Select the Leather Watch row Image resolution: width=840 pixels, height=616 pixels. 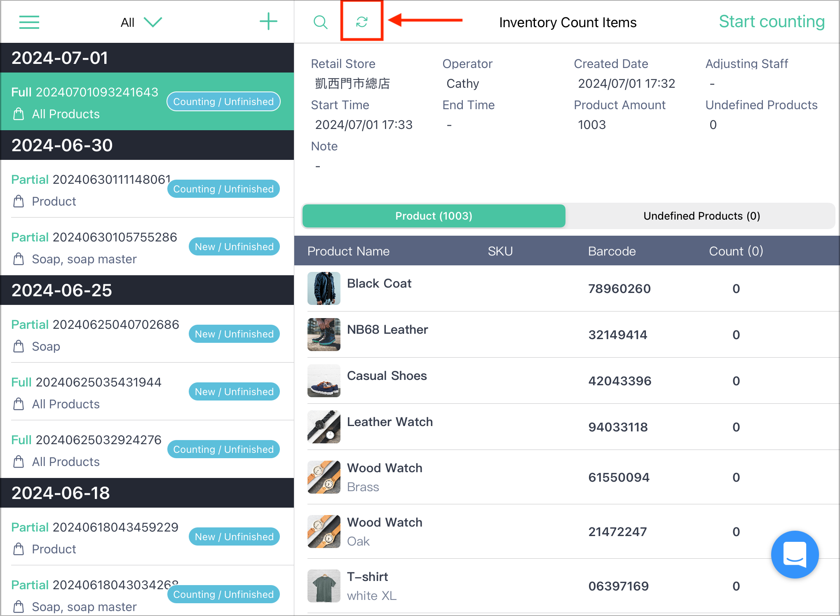(567, 427)
